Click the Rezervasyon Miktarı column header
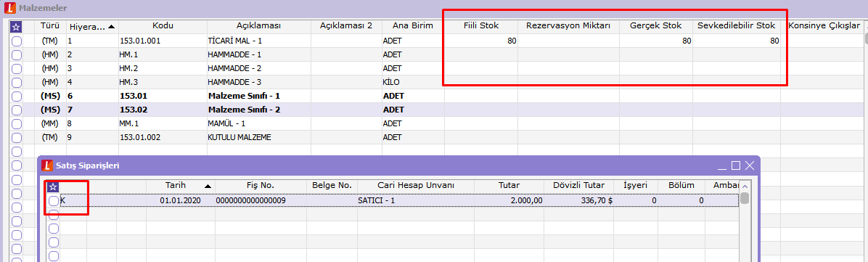Screen dimensions: 868x262 [568, 26]
